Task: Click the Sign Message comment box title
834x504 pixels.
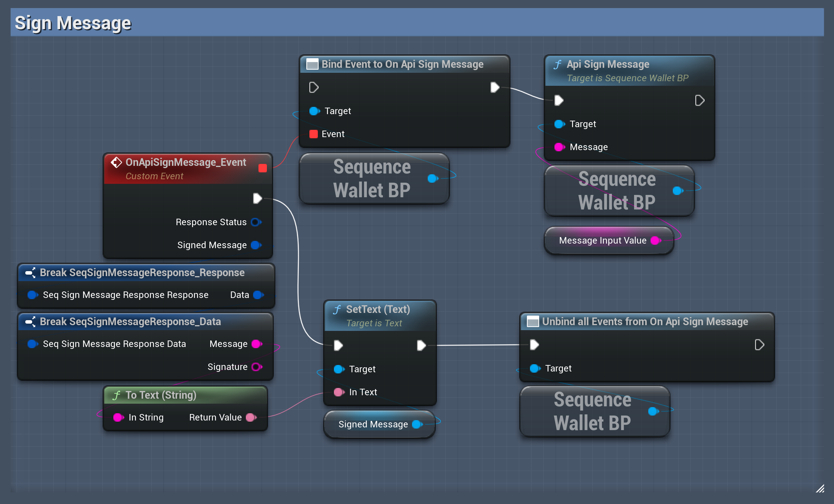Action: pos(73,23)
